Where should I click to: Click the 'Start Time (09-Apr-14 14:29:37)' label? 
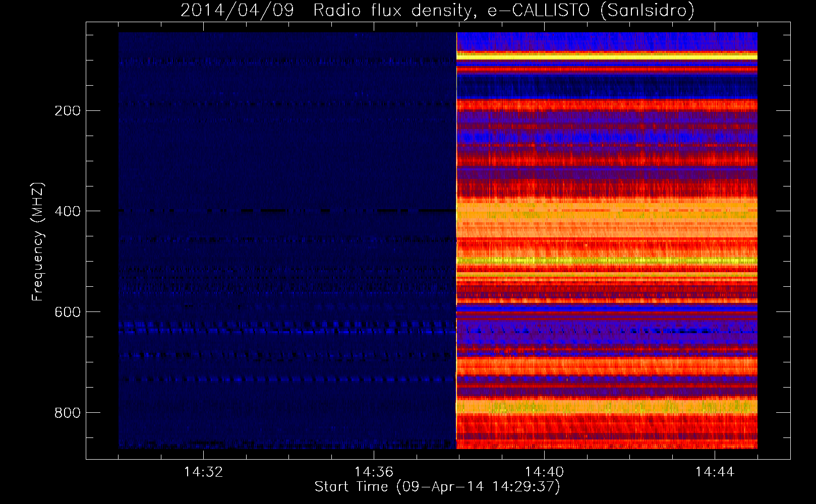437,487
